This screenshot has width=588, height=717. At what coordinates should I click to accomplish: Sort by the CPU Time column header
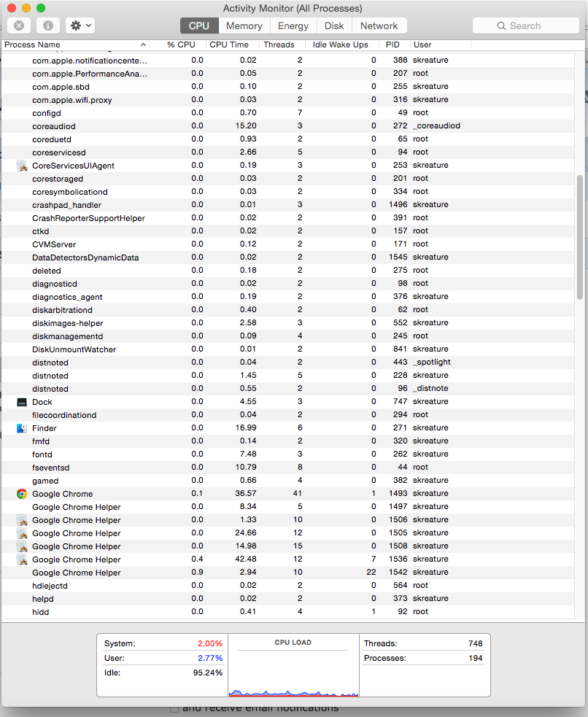coord(229,44)
